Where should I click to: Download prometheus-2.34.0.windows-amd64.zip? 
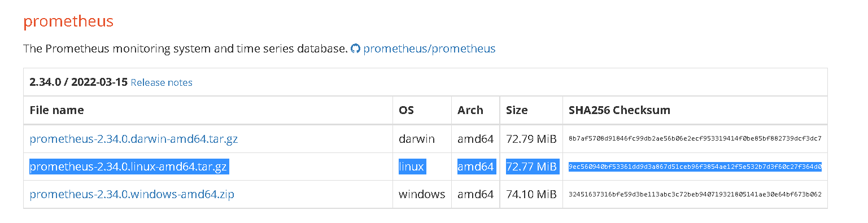coord(132,194)
